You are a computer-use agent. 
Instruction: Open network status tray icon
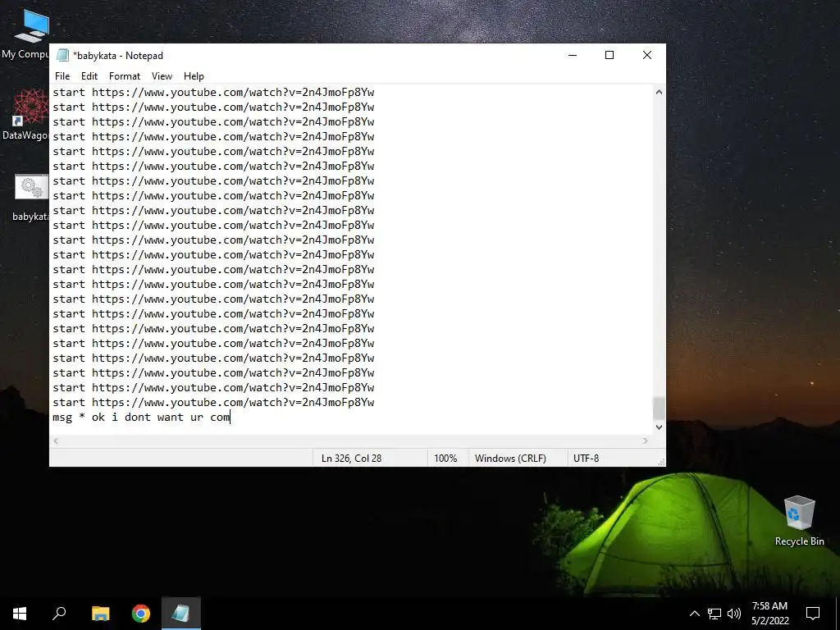coord(714,614)
